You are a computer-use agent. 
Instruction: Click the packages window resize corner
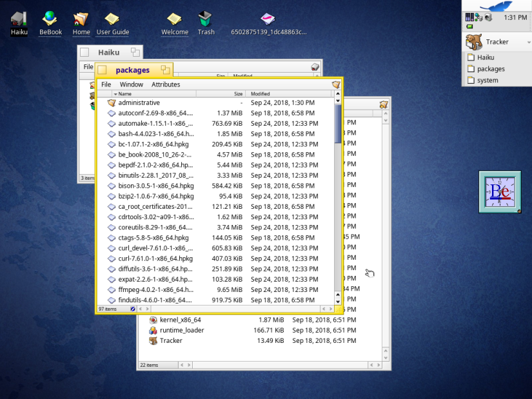(339, 309)
